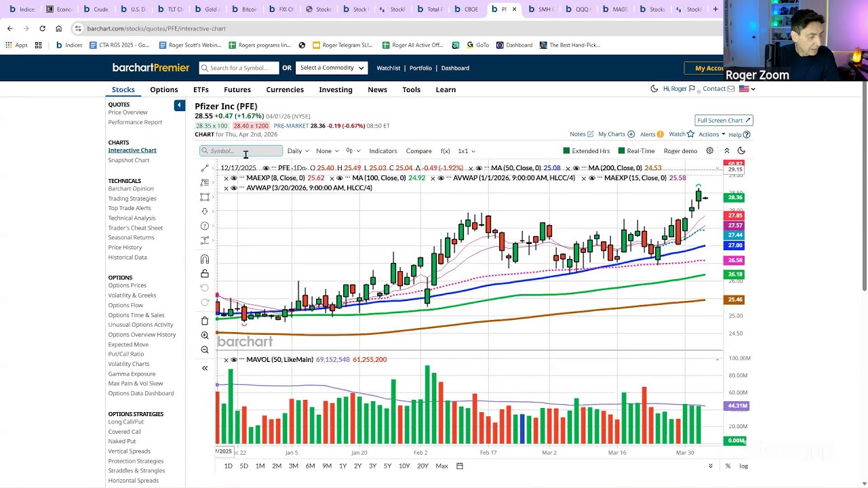The image size is (868, 488).
Task: Set range to 1Y
Action: click(x=342, y=466)
